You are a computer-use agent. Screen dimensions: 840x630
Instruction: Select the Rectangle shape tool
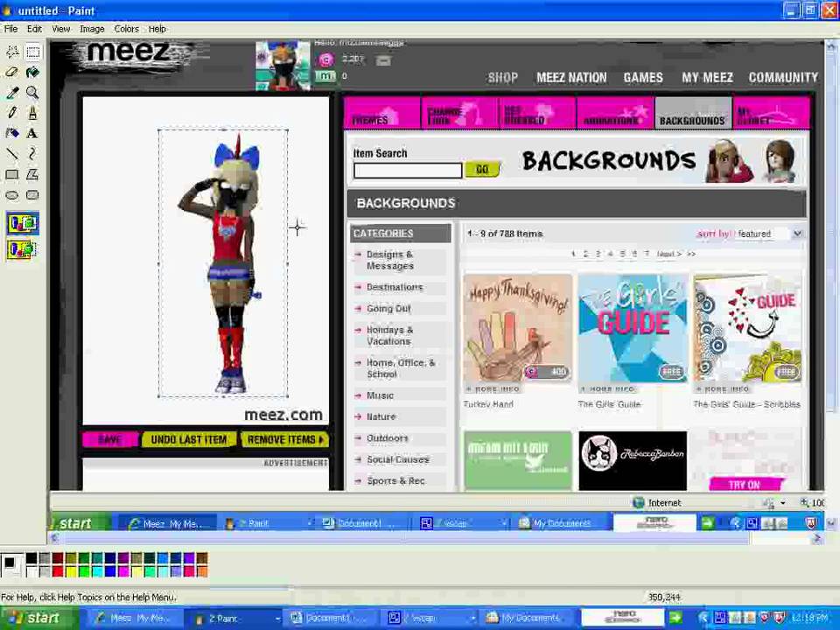pyautogui.click(x=12, y=175)
